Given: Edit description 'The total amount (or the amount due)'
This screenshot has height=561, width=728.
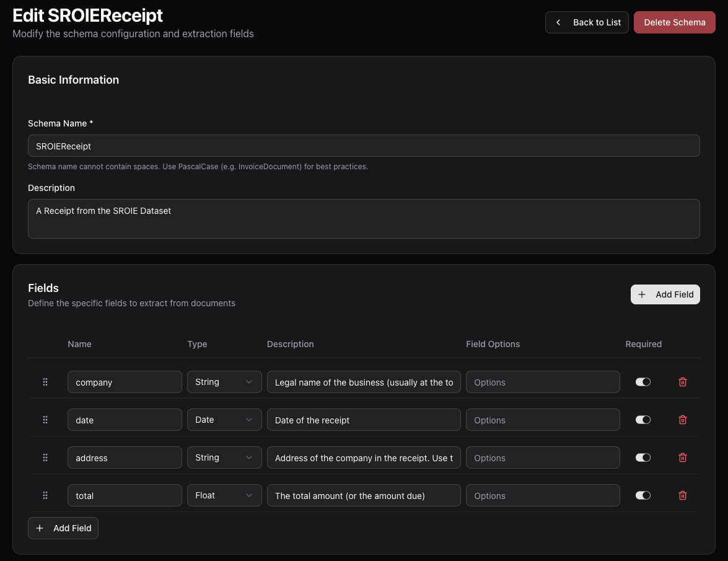Looking at the screenshot, I should (x=364, y=495).
